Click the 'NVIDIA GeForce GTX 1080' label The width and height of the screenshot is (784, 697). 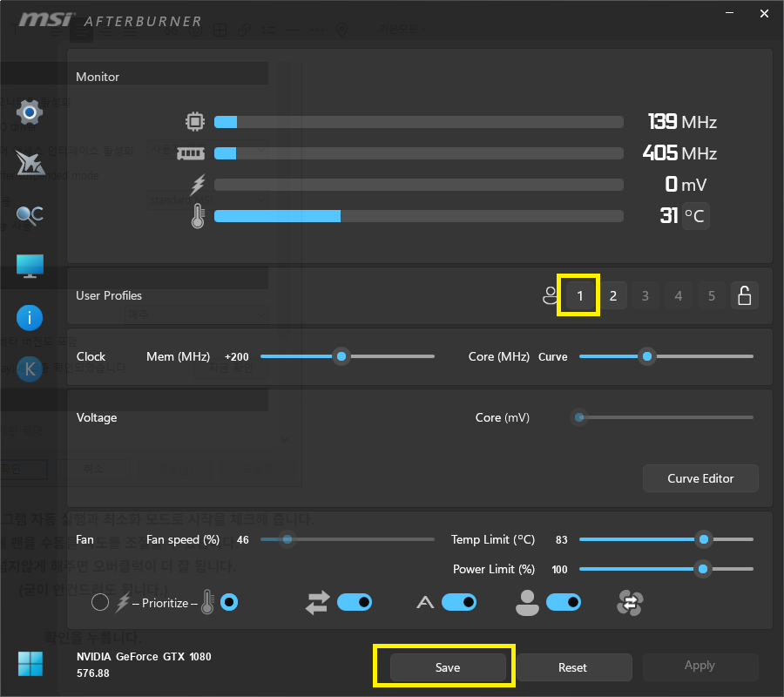pyautogui.click(x=144, y=657)
